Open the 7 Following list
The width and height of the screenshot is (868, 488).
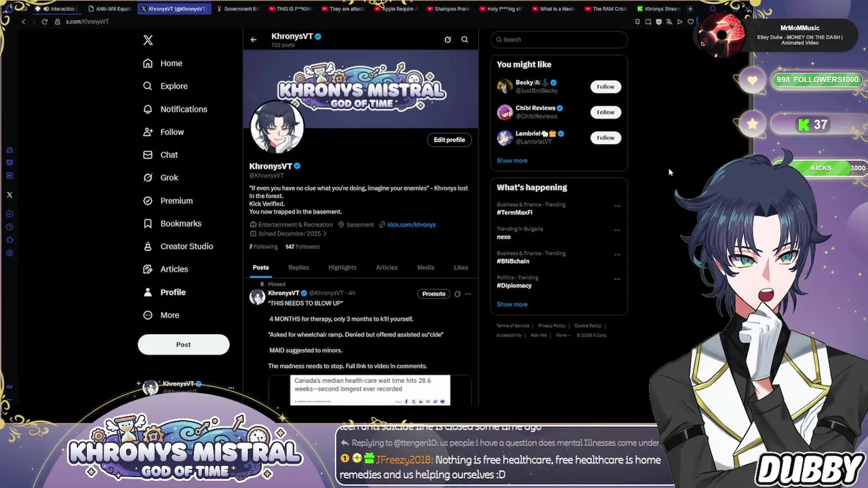pos(263,247)
